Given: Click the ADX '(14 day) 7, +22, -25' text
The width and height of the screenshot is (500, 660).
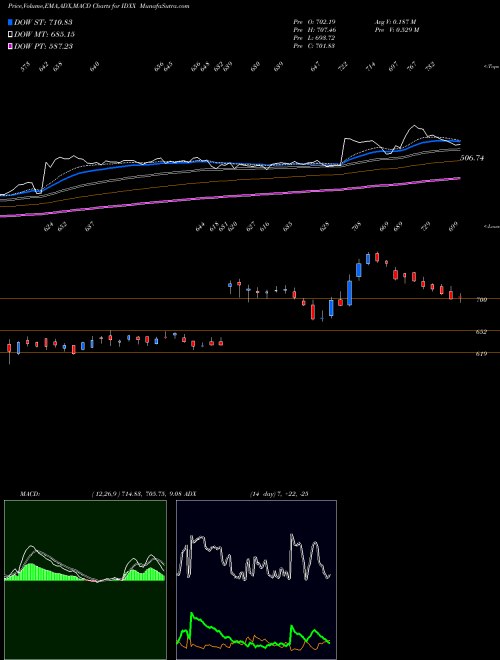Looking at the screenshot, I should (279, 494).
